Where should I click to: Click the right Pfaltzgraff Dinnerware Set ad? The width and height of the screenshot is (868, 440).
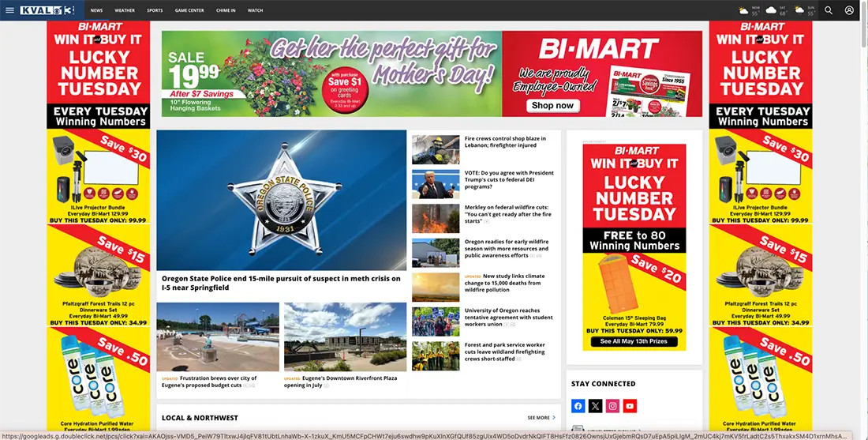[x=761, y=276]
